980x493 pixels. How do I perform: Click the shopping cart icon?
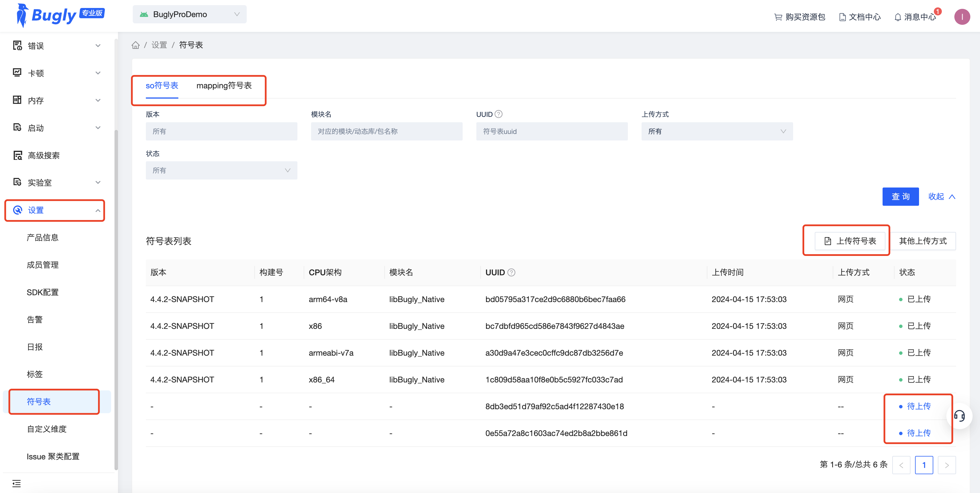pyautogui.click(x=778, y=17)
